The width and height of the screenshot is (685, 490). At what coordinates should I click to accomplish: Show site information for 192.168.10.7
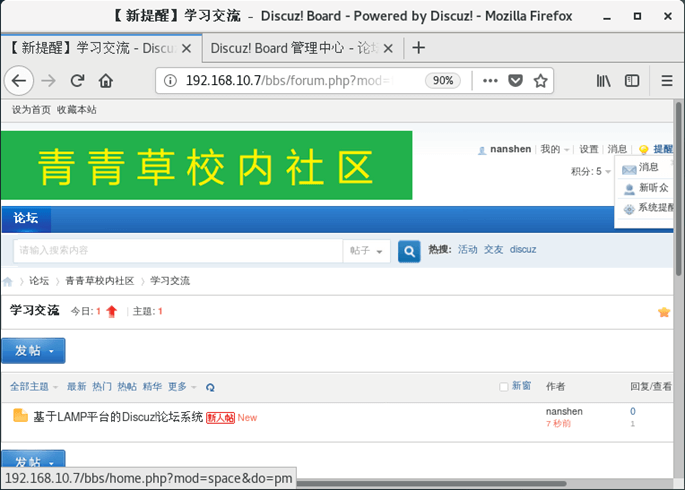point(170,81)
